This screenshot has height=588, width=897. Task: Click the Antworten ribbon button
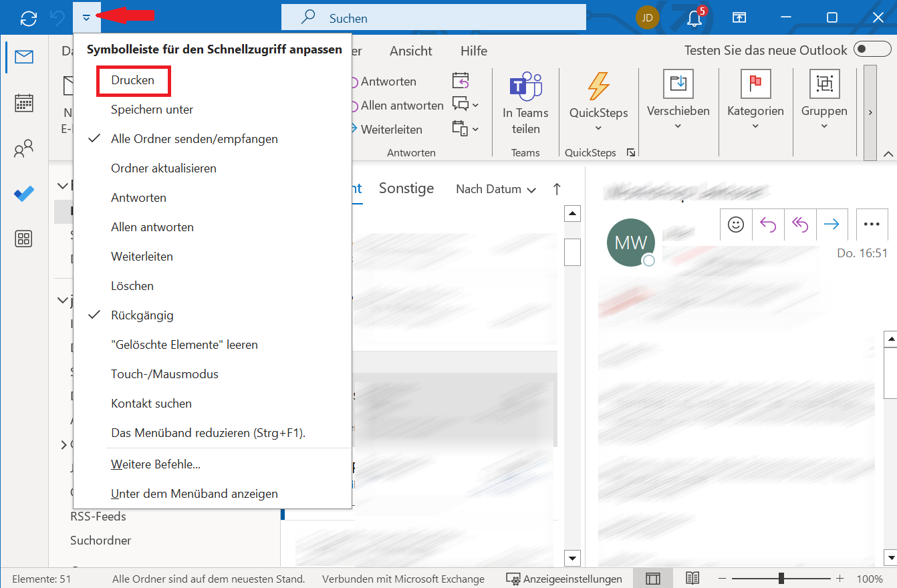[x=385, y=82]
